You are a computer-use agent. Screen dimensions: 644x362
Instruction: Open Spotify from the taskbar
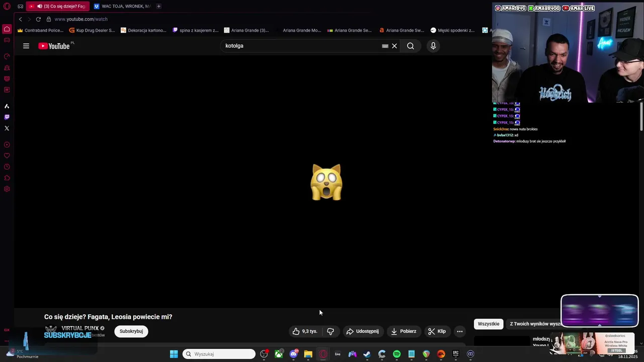click(396, 354)
